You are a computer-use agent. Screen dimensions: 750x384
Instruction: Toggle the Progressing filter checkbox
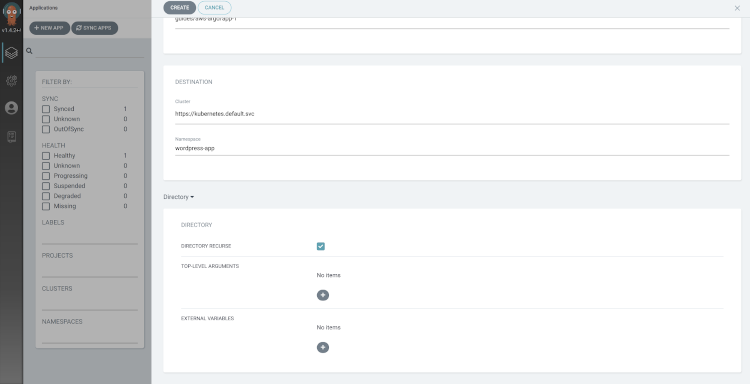tap(46, 176)
